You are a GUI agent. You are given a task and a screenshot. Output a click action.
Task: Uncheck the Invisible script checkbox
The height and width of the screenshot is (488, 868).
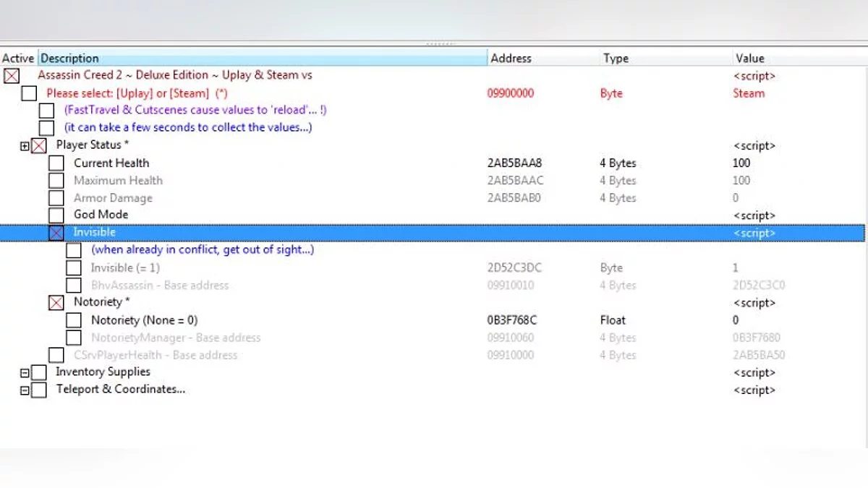coord(56,233)
